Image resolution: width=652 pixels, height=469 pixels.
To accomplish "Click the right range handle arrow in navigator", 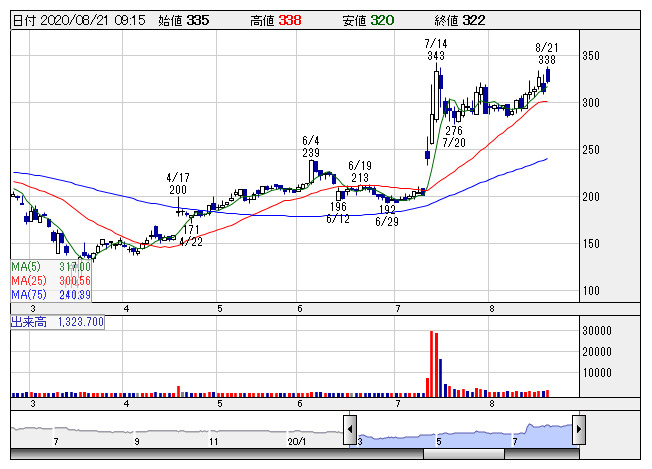I will coord(577,427).
